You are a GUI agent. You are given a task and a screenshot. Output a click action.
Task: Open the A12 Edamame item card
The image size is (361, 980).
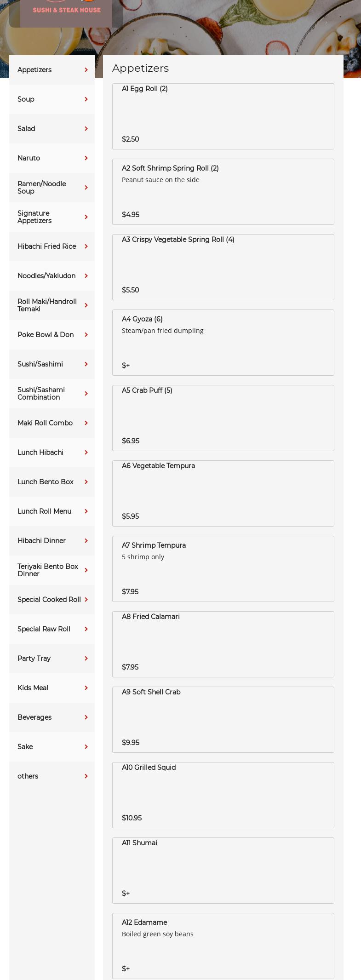[223, 946]
